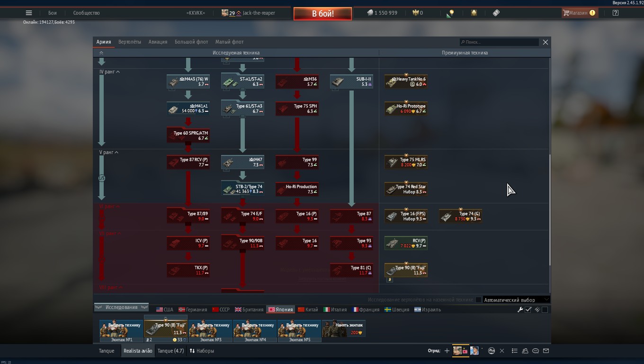Click Нанять экипаж to hire crew
The width and height of the screenshot is (644, 364).
(x=344, y=328)
